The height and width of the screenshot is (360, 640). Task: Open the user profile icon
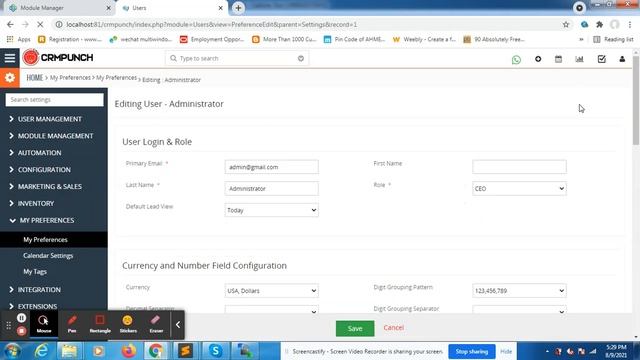tap(622, 59)
